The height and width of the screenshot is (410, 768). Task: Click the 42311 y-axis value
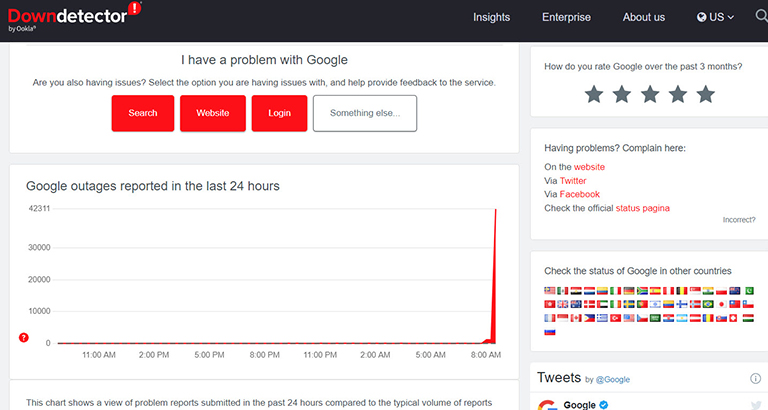(x=39, y=209)
